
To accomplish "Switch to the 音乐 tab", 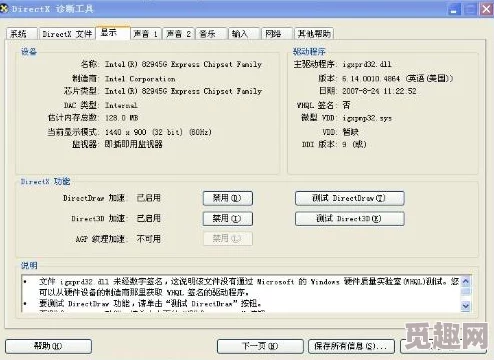I will point(211,34).
